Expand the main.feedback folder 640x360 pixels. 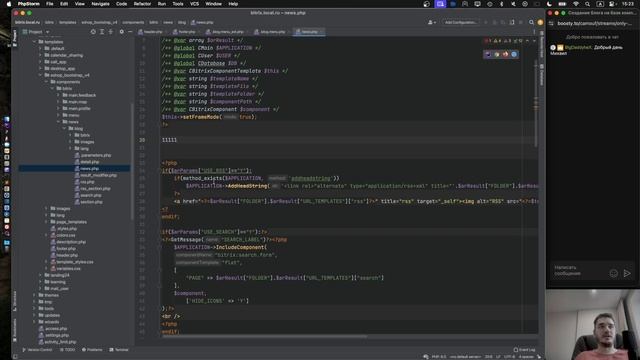click(x=58, y=95)
